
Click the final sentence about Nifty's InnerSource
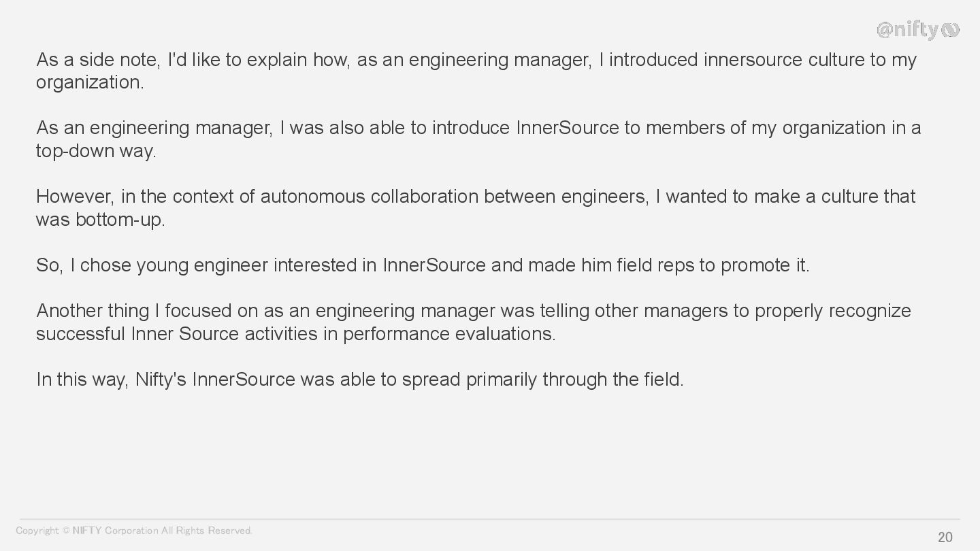point(359,380)
